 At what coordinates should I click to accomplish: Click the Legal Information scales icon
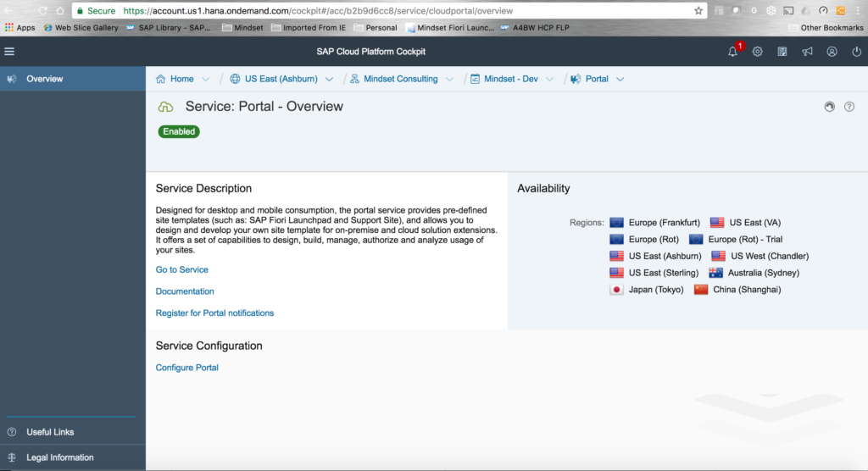tap(12, 457)
